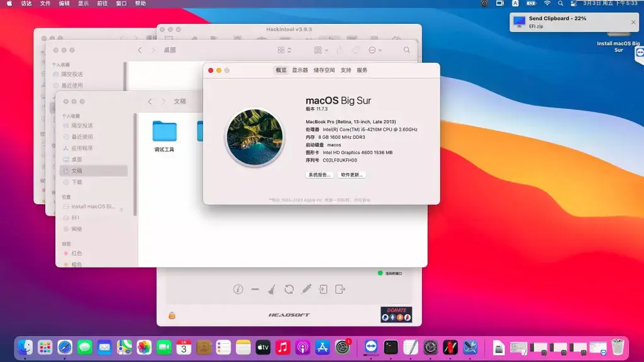Open Terminal from the Dock

point(391,348)
